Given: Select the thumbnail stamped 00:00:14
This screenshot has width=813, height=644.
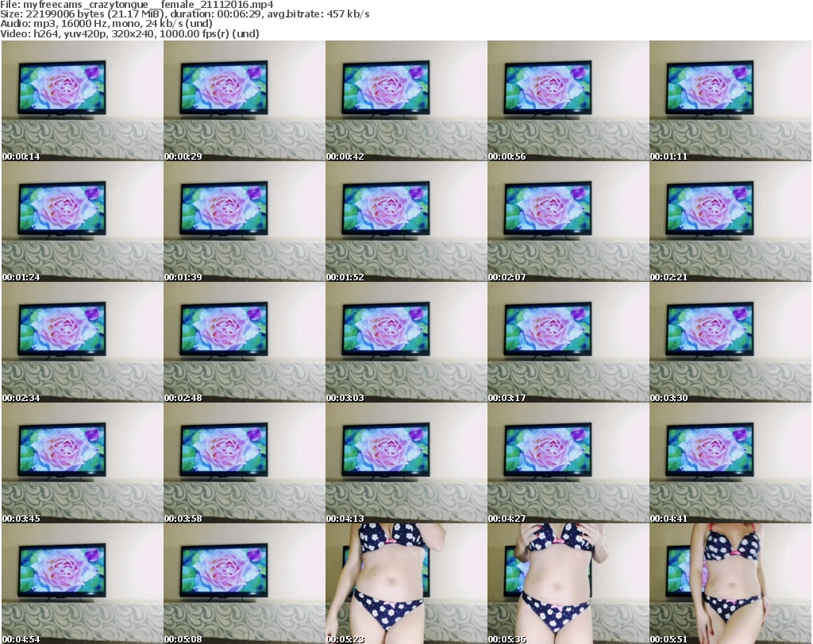Looking at the screenshot, I should 83,101.
